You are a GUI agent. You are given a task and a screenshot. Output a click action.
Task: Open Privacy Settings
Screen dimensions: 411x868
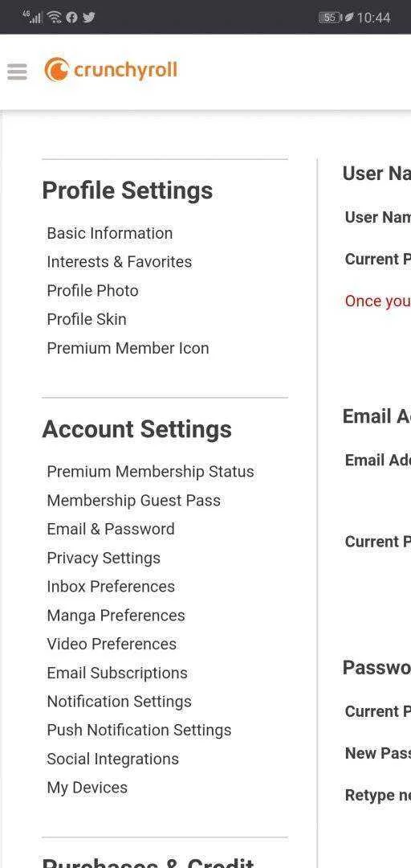(104, 558)
